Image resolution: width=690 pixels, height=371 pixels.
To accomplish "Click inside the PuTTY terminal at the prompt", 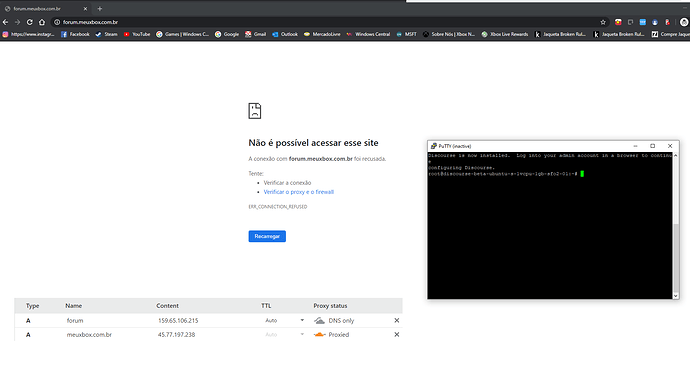I will (x=582, y=174).
